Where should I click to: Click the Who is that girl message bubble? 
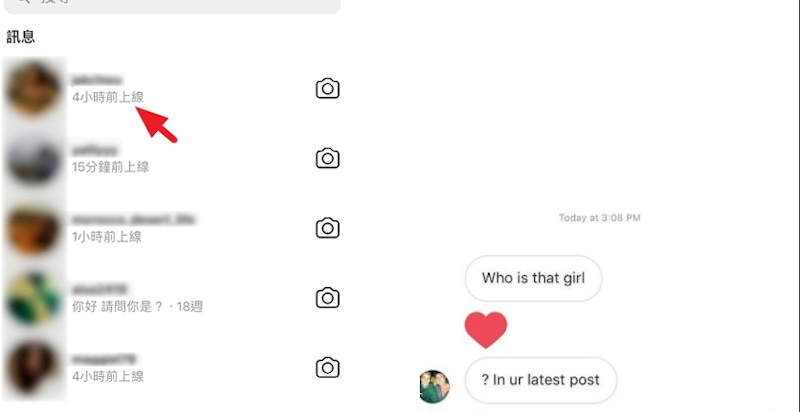(533, 278)
